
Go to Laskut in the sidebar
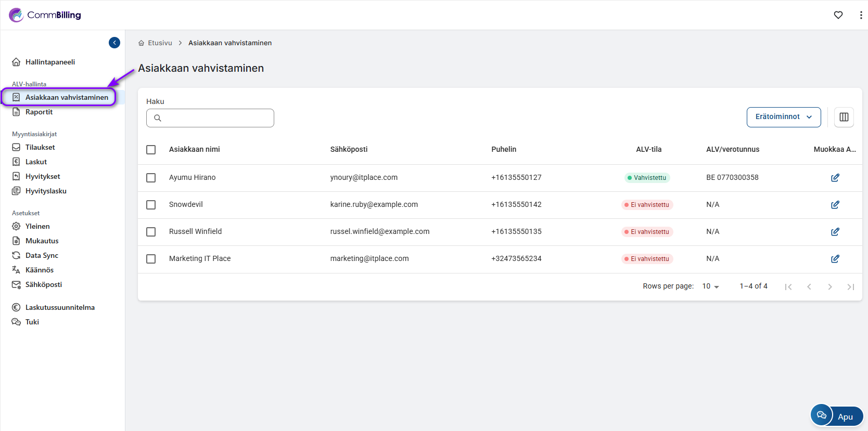click(36, 162)
